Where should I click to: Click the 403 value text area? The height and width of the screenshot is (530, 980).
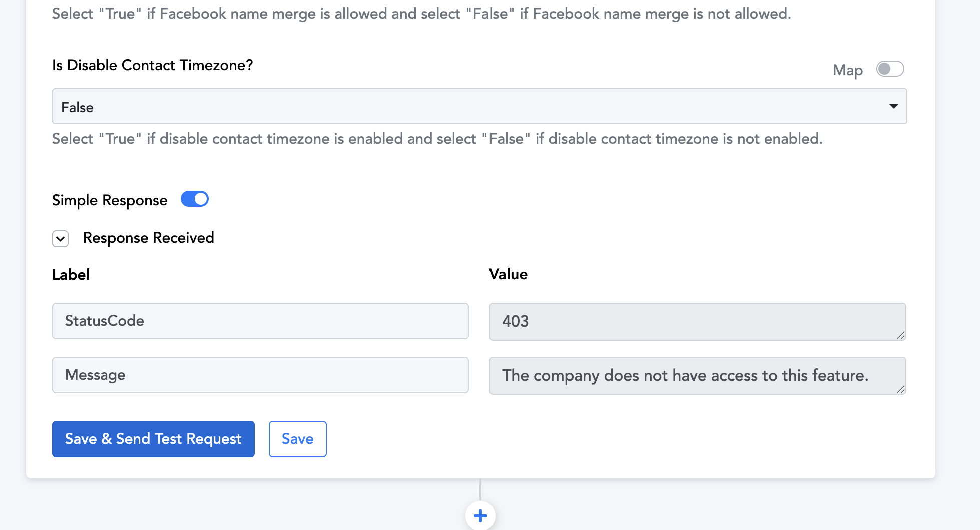pyautogui.click(x=697, y=321)
